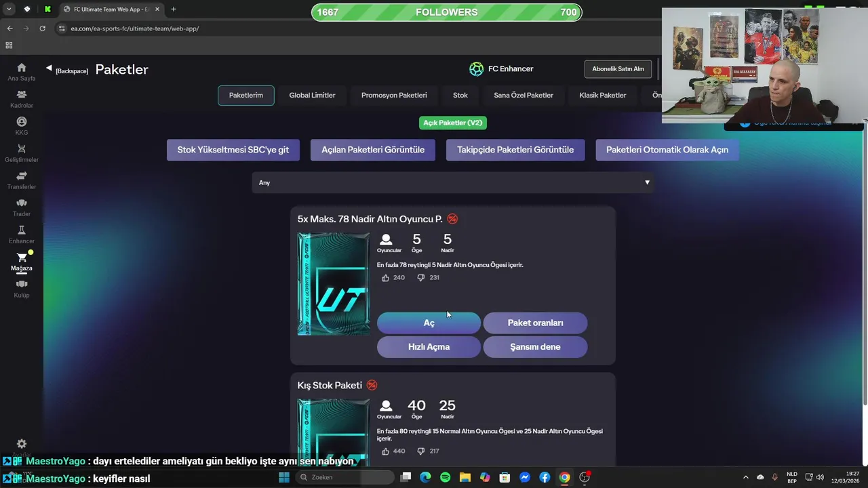
Task: Show hidden system tray icons
Action: pos(746,477)
